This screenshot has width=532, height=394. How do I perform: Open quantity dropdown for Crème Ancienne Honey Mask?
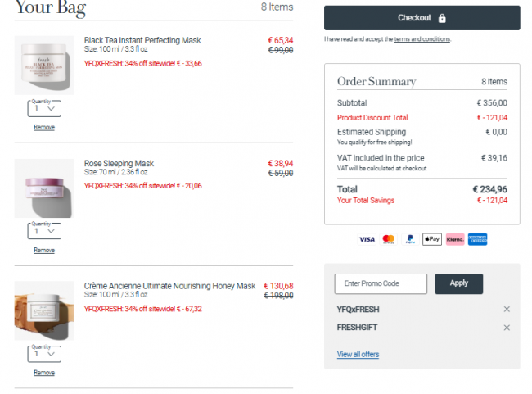coord(44,354)
